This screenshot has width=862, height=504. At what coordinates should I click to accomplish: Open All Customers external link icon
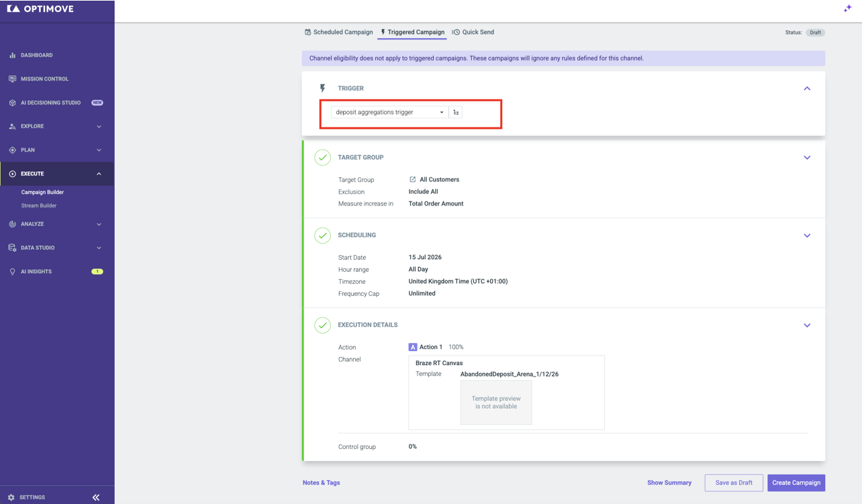pos(412,179)
